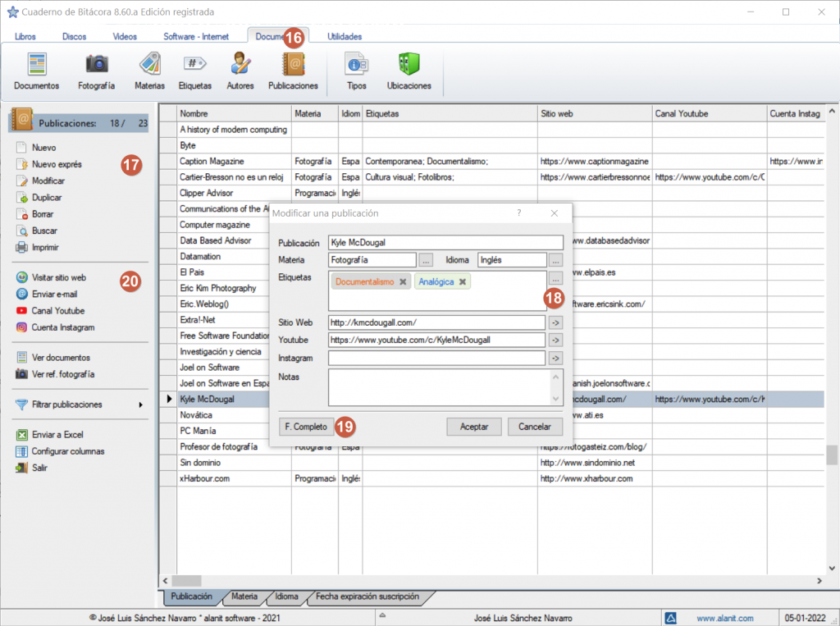Screen dimensions: 840x626
Task: Remove the Documentalismo tag
Action: 403,281
